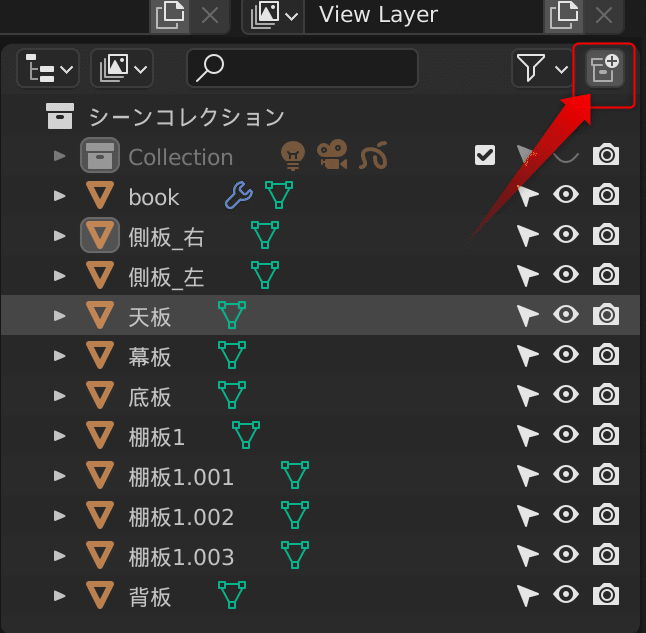Click the 側板_右 object icon

100,235
